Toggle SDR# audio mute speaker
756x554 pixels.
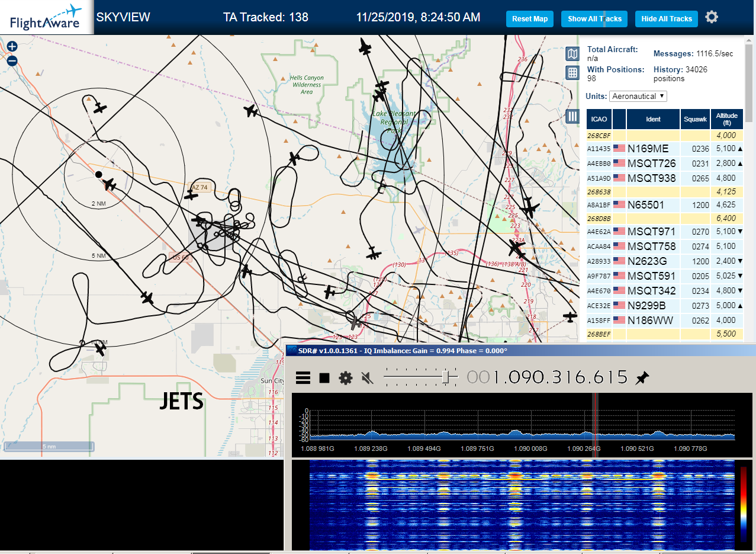[x=367, y=378]
